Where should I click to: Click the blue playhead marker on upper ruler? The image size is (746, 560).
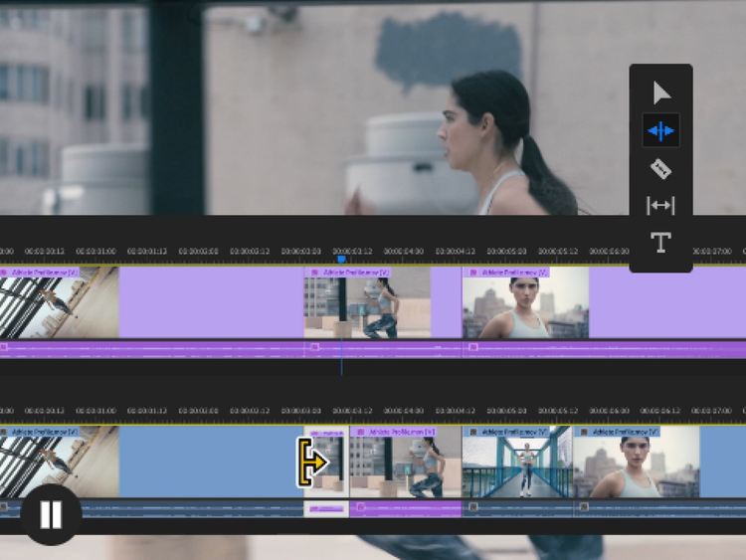341,260
